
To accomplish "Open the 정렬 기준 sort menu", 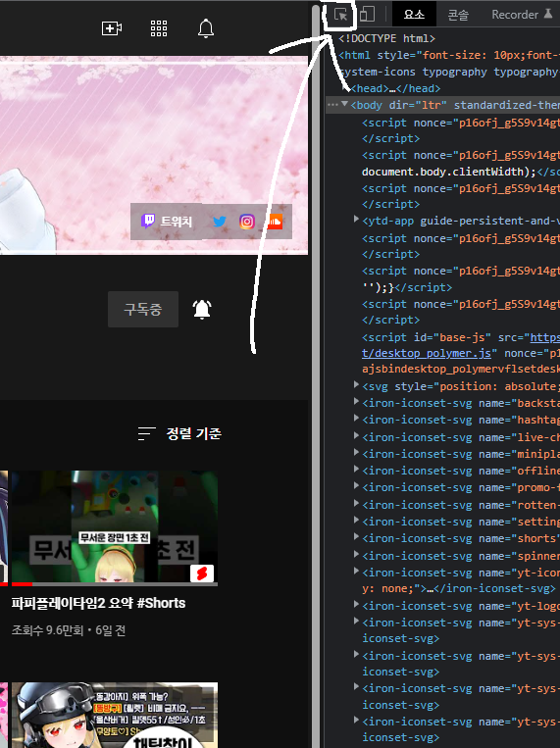I will pos(179,433).
